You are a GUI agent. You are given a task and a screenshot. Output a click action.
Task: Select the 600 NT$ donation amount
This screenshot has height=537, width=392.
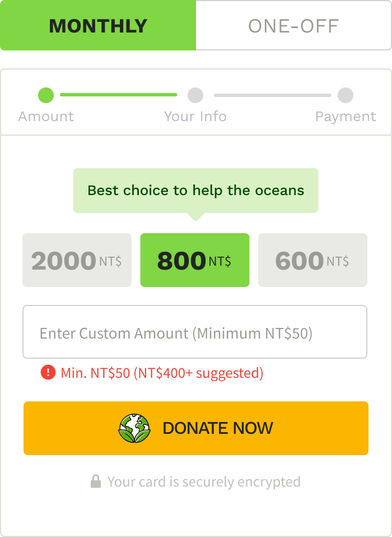coord(312,260)
